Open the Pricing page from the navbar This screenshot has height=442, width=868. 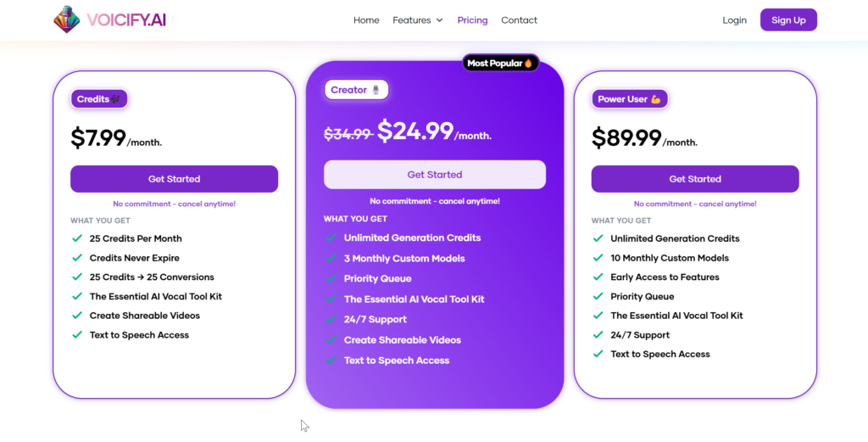coord(472,20)
